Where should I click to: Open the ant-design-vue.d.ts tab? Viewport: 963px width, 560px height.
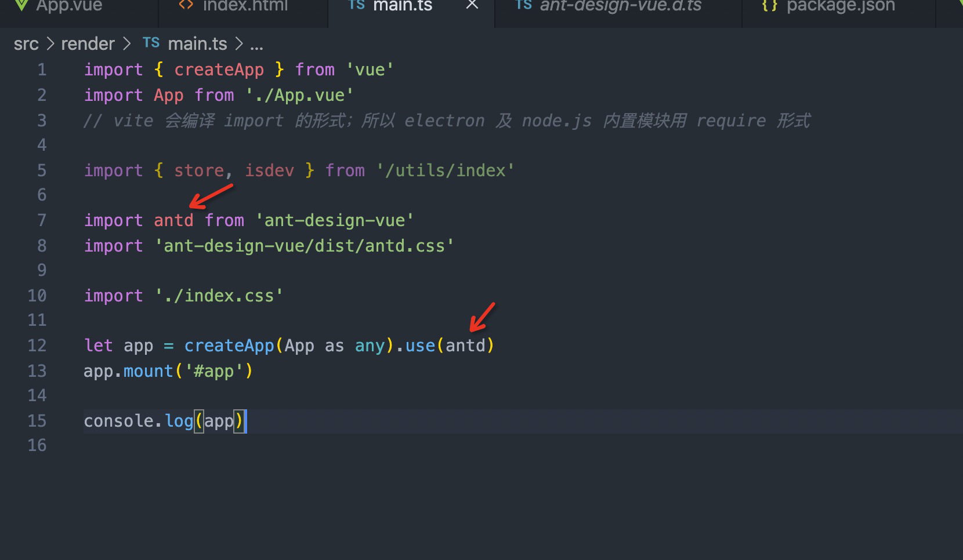pos(619,7)
